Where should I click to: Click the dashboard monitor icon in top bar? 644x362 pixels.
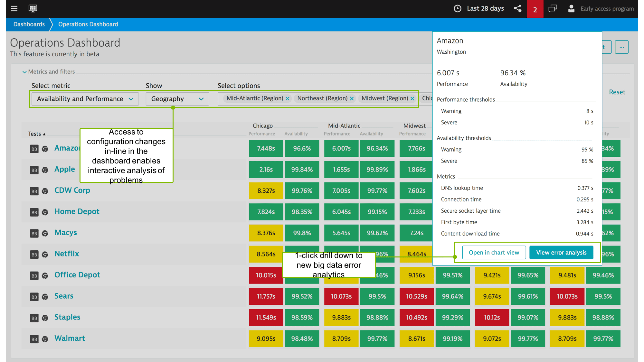[33, 9]
